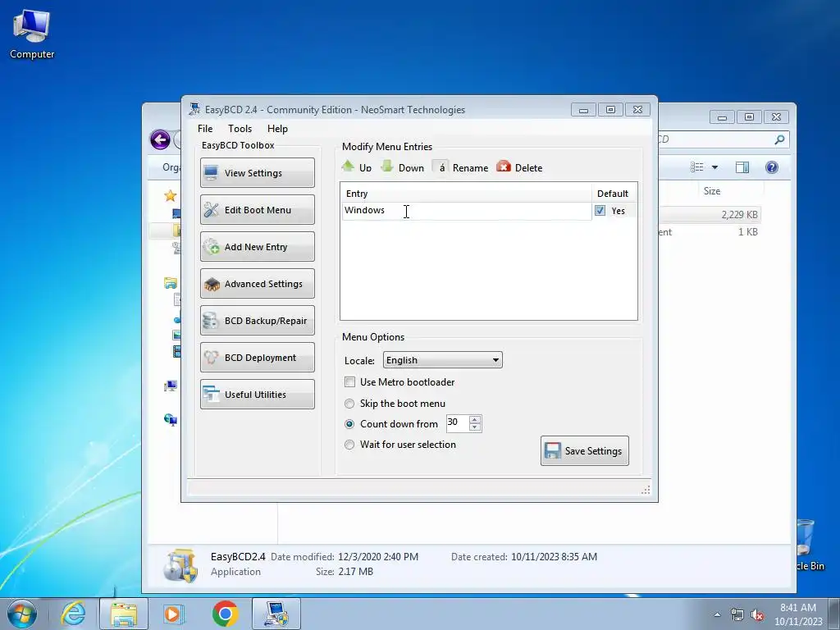The height and width of the screenshot is (630, 840).
Task: Delete the selected boot entry
Action: coord(519,167)
